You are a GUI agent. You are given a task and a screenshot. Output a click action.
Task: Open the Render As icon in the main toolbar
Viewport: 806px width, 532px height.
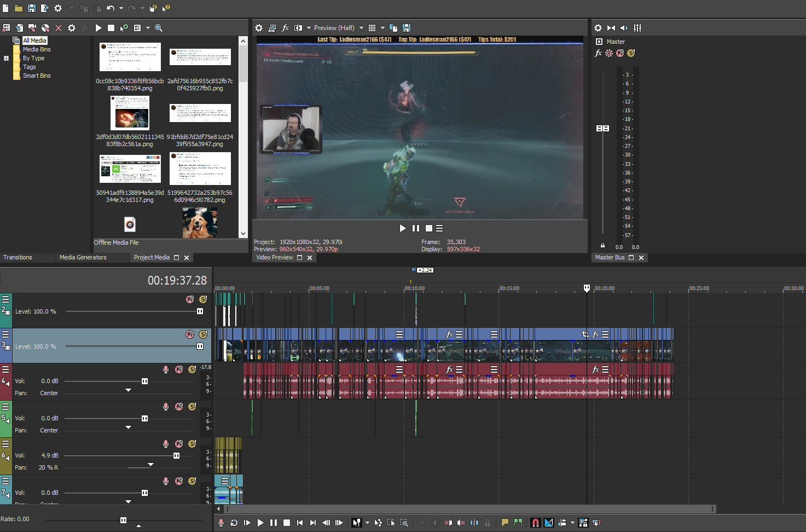coord(44,8)
